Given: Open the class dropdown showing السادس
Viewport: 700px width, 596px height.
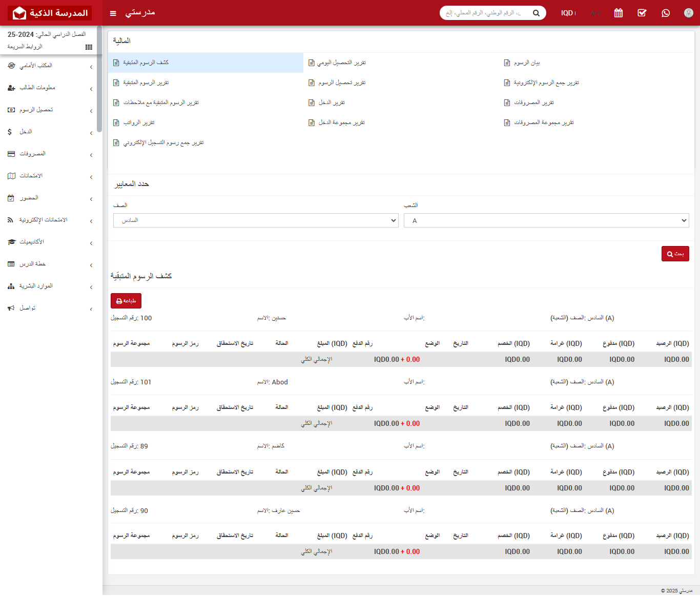Looking at the screenshot, I should tap(256, 220).
